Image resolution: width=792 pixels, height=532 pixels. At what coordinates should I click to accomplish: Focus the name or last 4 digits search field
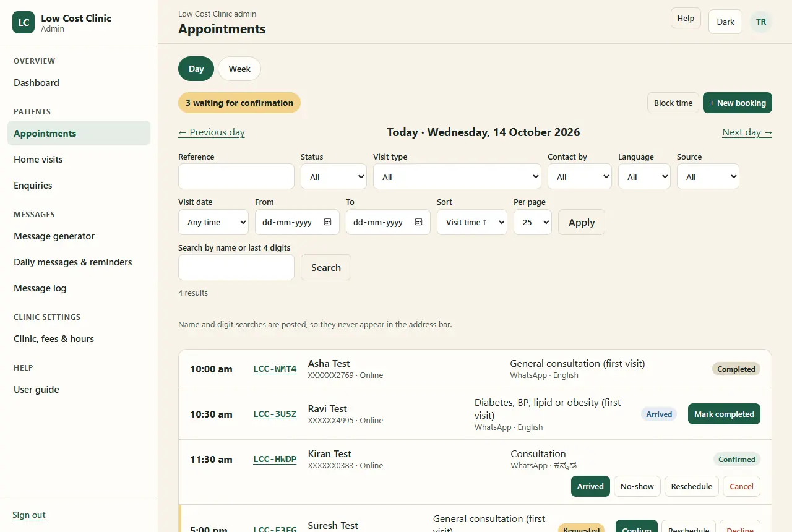click(x=236, y=267)
